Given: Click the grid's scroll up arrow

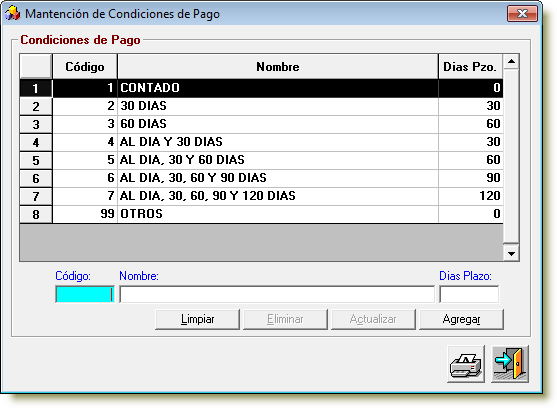Looking at the screenshot, I should click(x=511, y=62).
